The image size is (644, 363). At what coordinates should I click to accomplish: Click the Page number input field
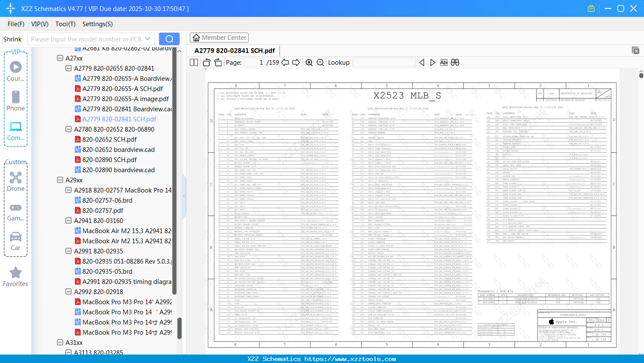coord(255,62)
